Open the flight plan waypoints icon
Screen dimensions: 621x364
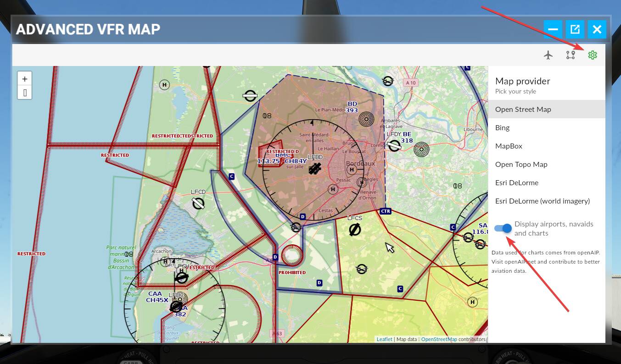point(571,55)
